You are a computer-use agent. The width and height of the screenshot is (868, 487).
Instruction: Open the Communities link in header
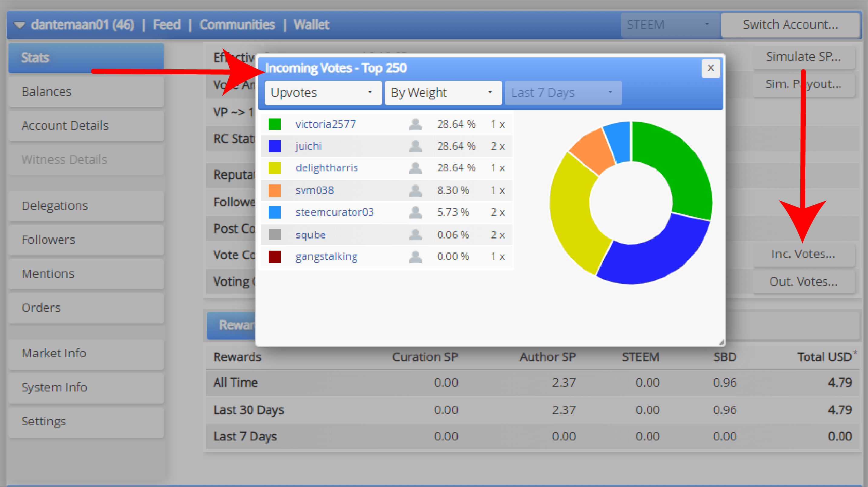click(x=237, y=24)
